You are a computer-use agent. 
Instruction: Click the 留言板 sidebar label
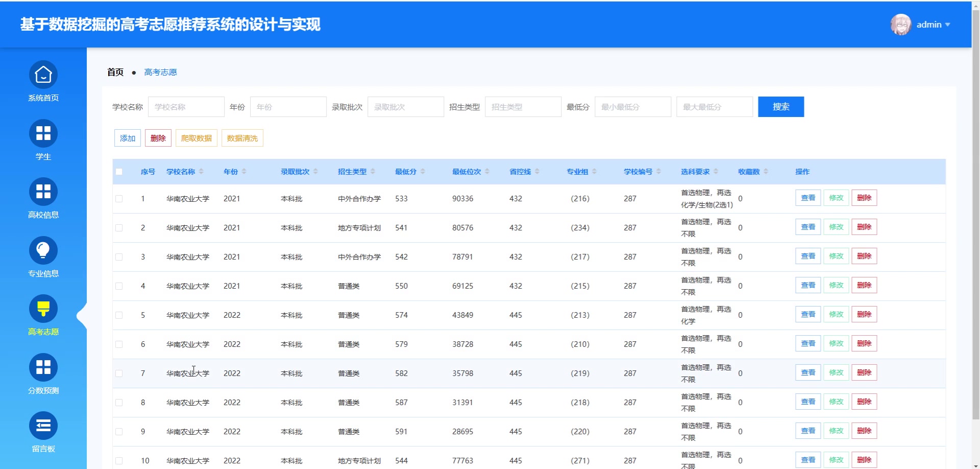click(43, 449)
